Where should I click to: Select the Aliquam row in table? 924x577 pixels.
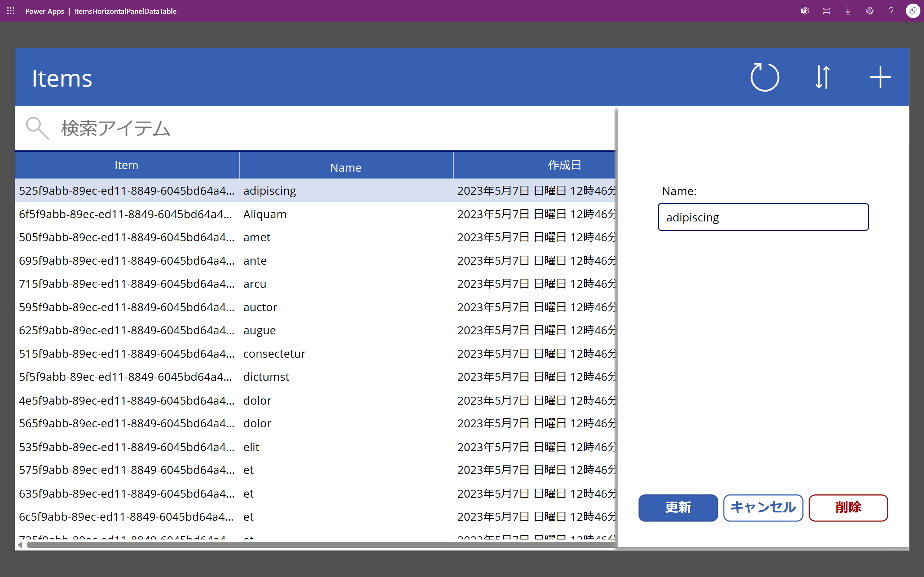265,214
